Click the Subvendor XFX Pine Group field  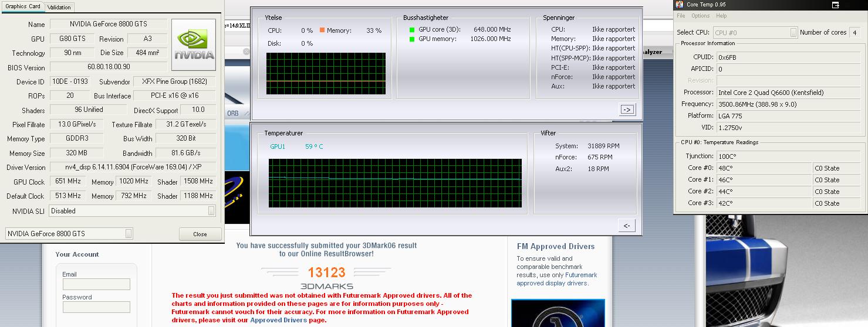click(174, 81)
